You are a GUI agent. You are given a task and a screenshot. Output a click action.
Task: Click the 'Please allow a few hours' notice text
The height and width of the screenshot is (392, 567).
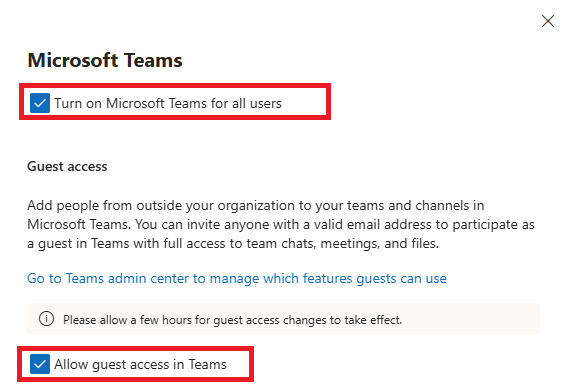click(x=233, y=320)
